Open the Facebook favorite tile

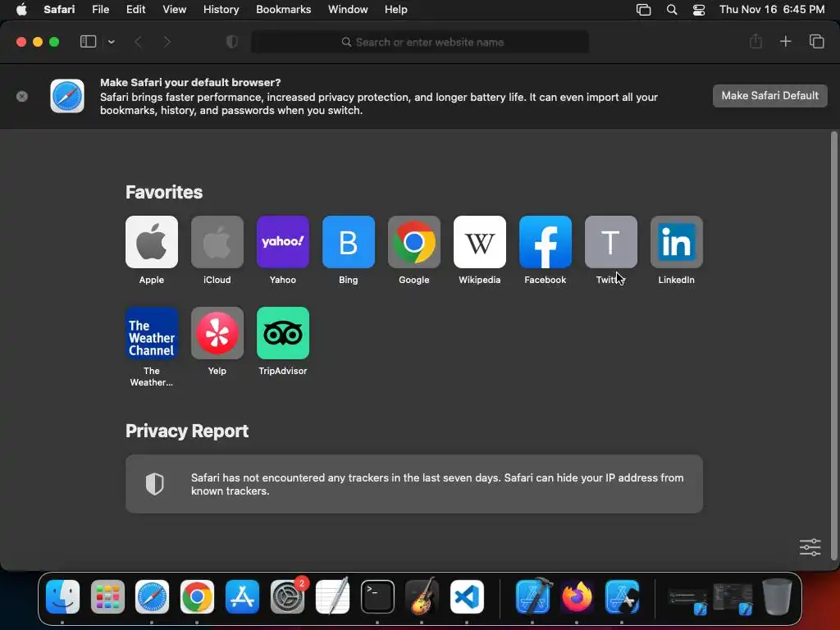pyautogui.click(x=546, y=242)
